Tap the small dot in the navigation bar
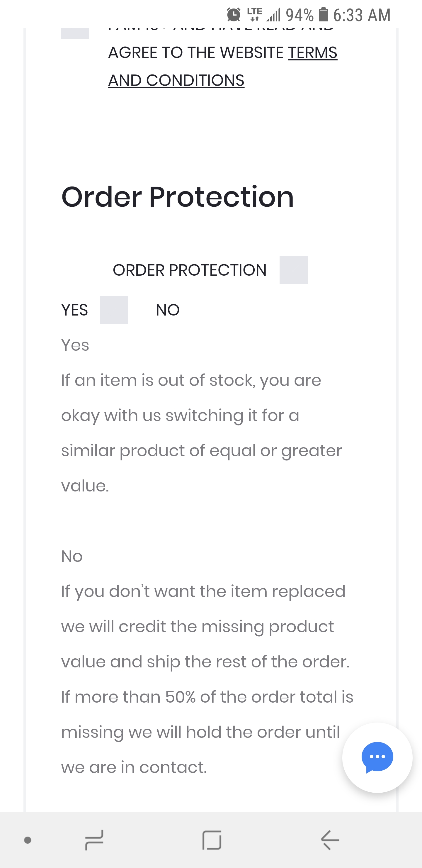The image size is (422, 868). point(28,840)
